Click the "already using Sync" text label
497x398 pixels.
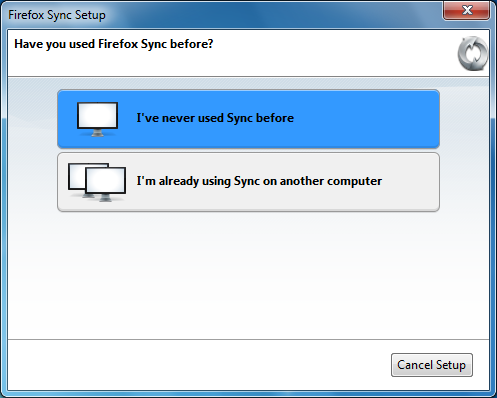(259, 181)
